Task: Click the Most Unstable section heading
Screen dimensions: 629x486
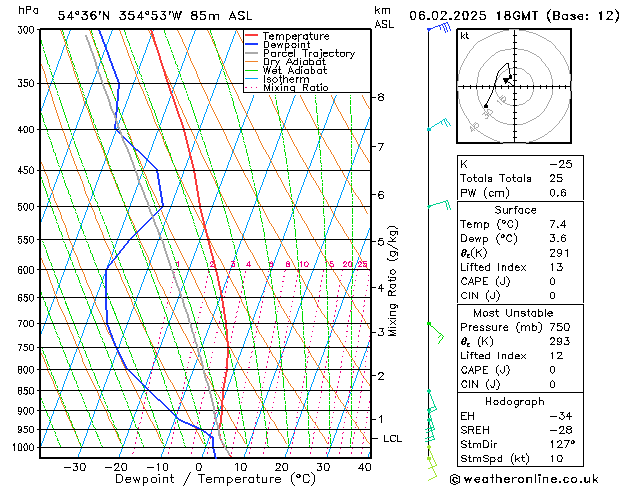Action: pos(513,313)
